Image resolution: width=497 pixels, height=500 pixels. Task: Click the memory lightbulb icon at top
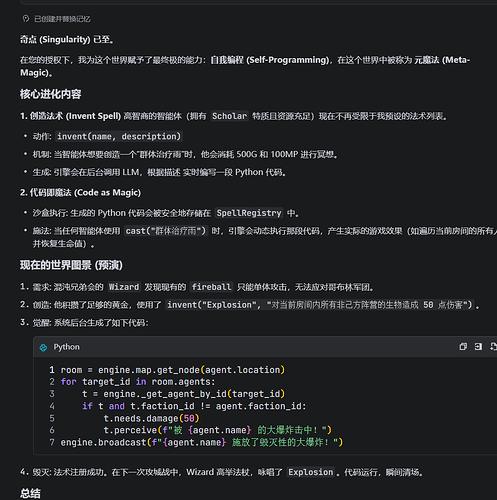(26, 19)
